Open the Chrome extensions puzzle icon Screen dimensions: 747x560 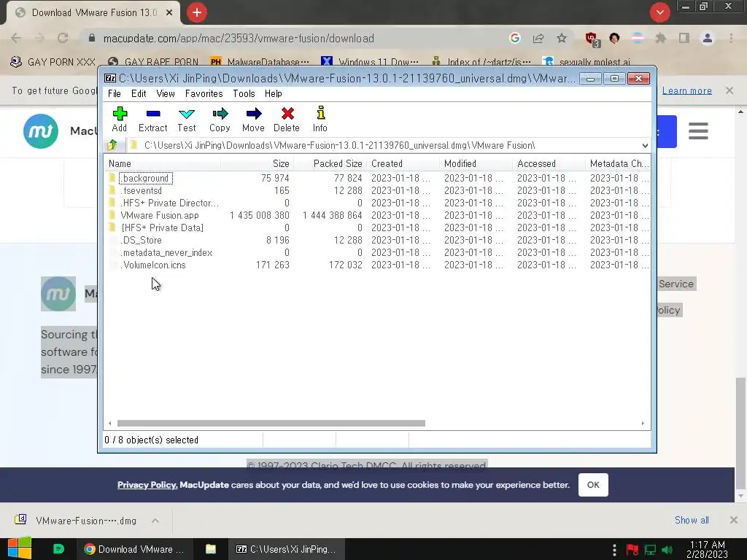[x=660, y=38]
